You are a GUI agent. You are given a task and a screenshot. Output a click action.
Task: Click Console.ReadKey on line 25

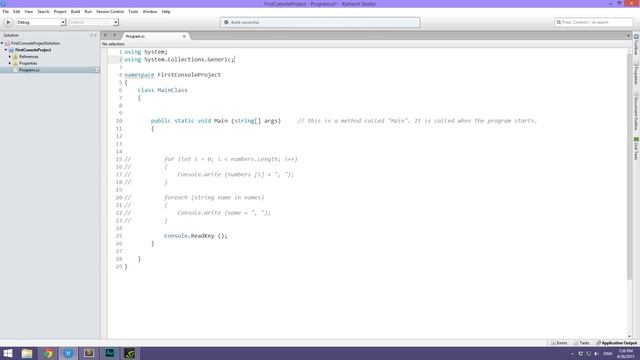coord(189,236)
